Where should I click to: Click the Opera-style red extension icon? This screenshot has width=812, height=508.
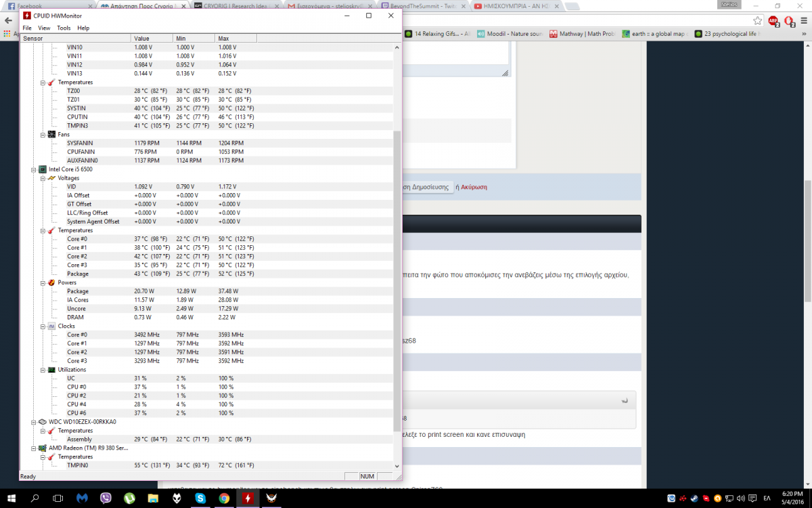[788, 20]
